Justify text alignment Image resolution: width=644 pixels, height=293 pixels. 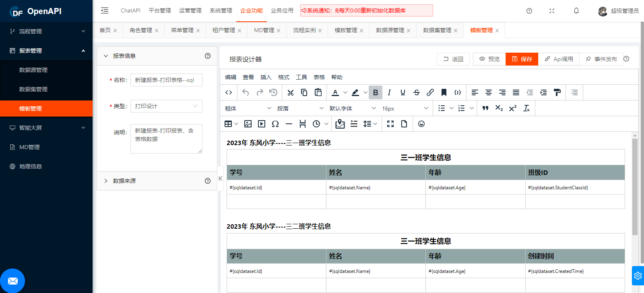516,92
